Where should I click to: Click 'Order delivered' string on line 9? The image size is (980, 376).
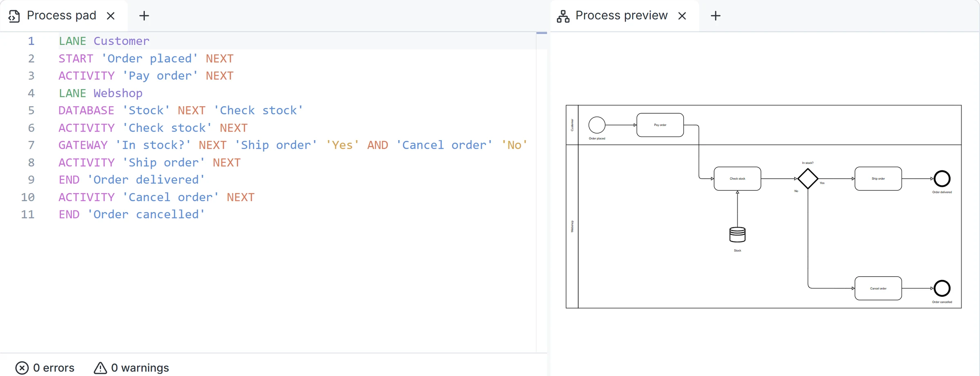pos(146,180)
